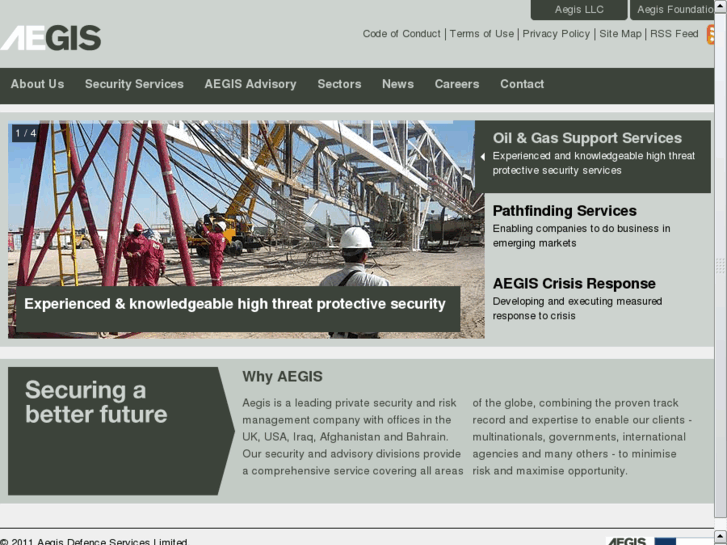Open the RSS Feed text link
727x545 pixels.
674,34
